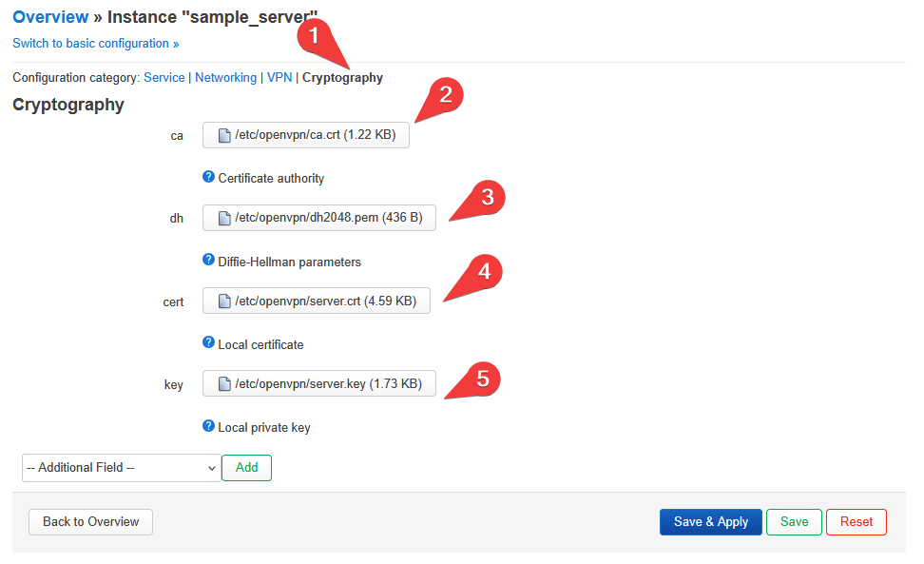Click the Save & Apply button

(711, 522)
